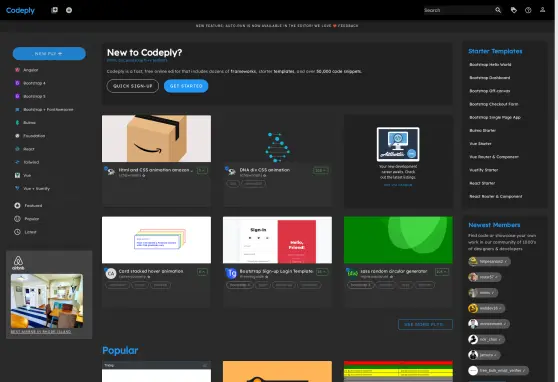Viewport: 558px width, 382px height.
Task: Open Card stacked hover animation title
Action: [151, 271]
